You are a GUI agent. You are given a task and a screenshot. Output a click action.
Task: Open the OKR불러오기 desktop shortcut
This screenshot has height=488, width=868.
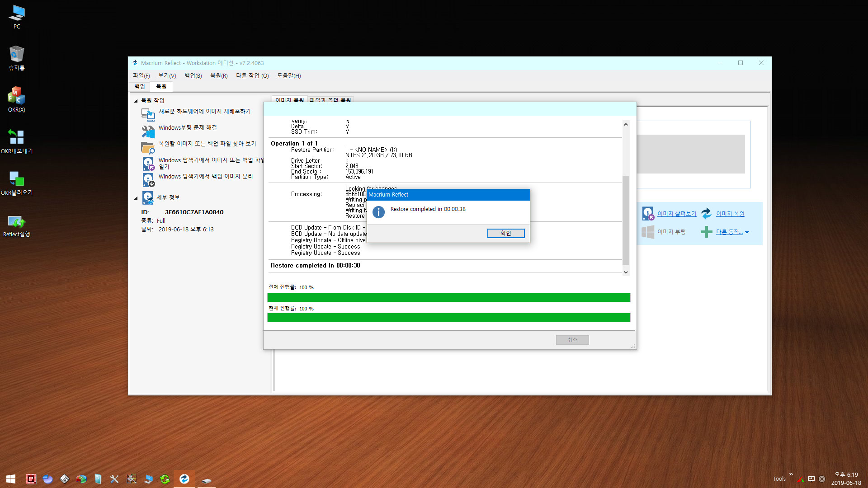[x=17, y=183]
